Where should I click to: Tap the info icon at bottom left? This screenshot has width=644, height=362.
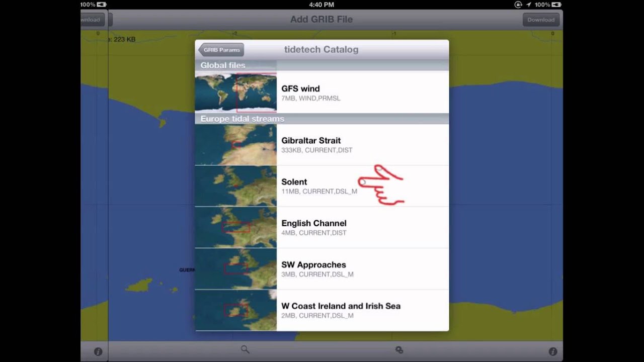pos(98,351)
